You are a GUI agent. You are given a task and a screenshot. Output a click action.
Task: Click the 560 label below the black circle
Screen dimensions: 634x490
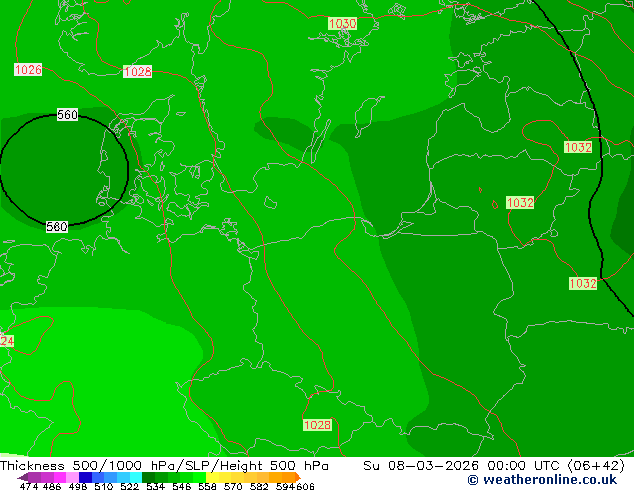[57, 226]
